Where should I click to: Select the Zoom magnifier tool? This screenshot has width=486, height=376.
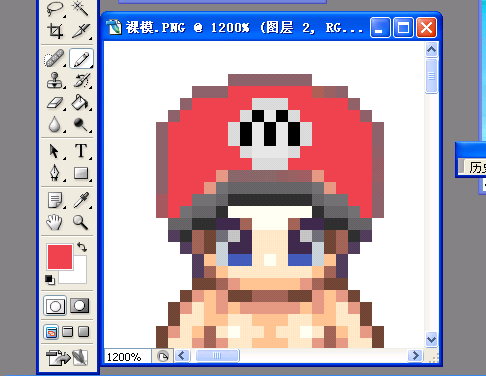(x=81, y=222)
